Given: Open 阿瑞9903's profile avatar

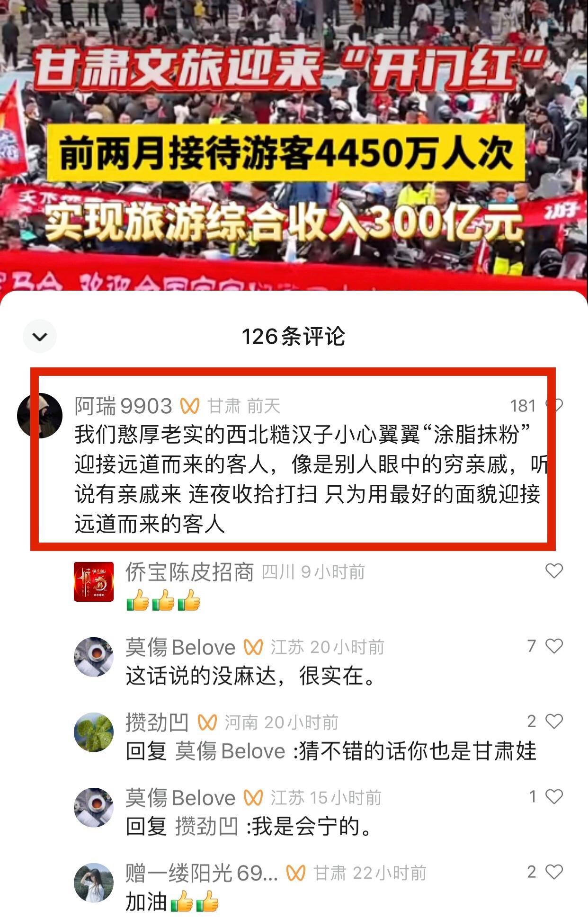Looking at the screenshot, I should [x=40, y=415].
